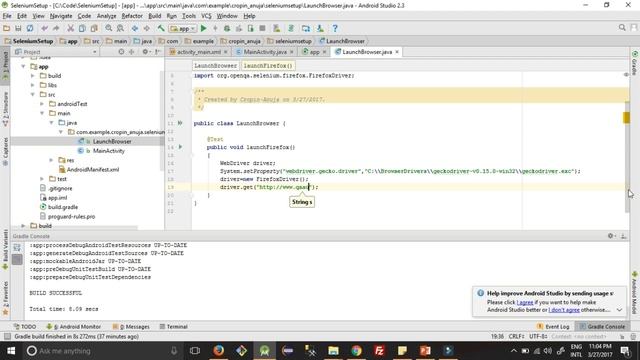Viewport: 640px width, 360px height.
Task: Expand the androidTest folder node
Action: [42, 104]
